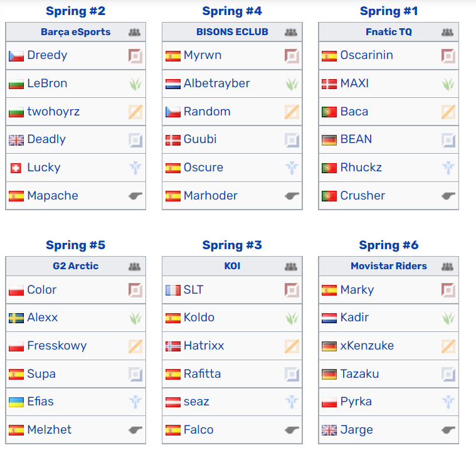The width and height of the screenshot is (476, 460).
Task: Click the support role icon next to seaz
Action: [x=292, y=402]
